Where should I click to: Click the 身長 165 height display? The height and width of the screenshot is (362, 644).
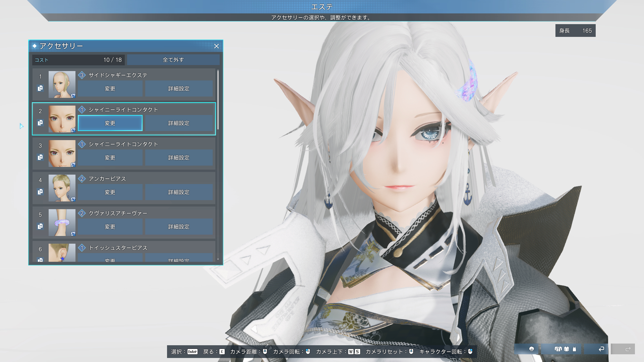coord(575,31)
